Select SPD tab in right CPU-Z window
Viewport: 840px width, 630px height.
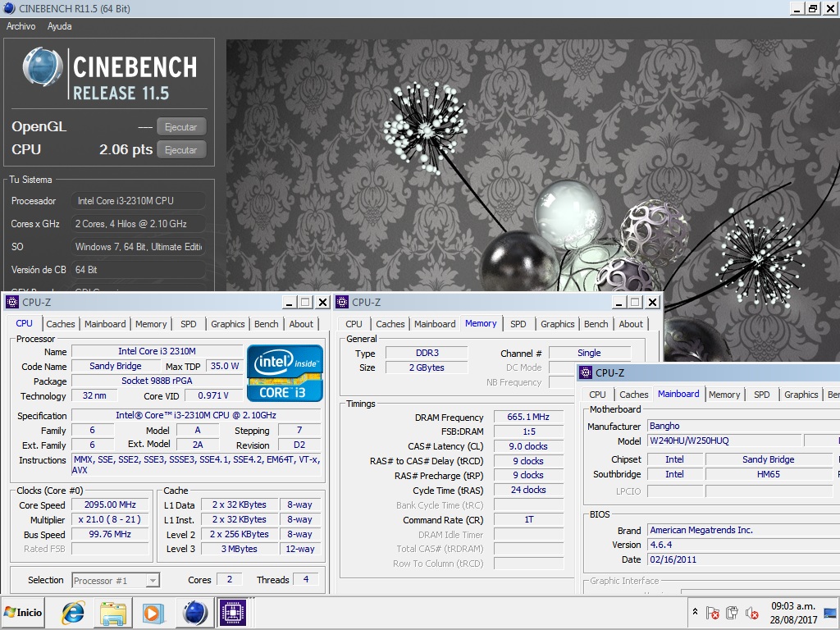coord(762,395)
